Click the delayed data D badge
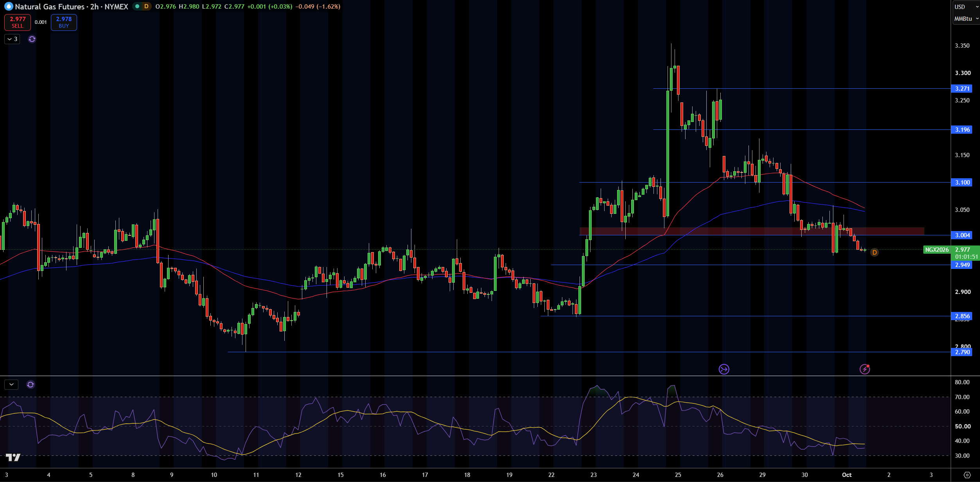Image resolution: width=980 pixels, height=482 pixels. (x=146, y=6)
